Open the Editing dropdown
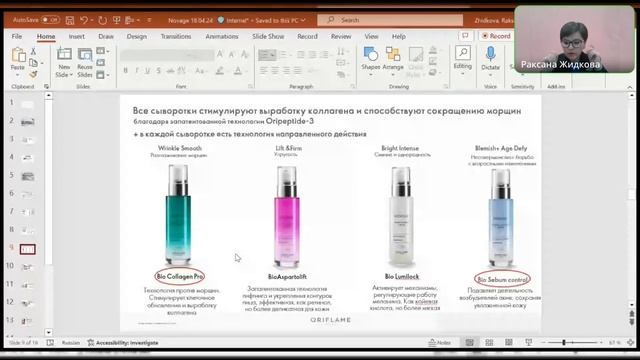The height and width of the screenshot is (360, 640). [x=462, y=61]
